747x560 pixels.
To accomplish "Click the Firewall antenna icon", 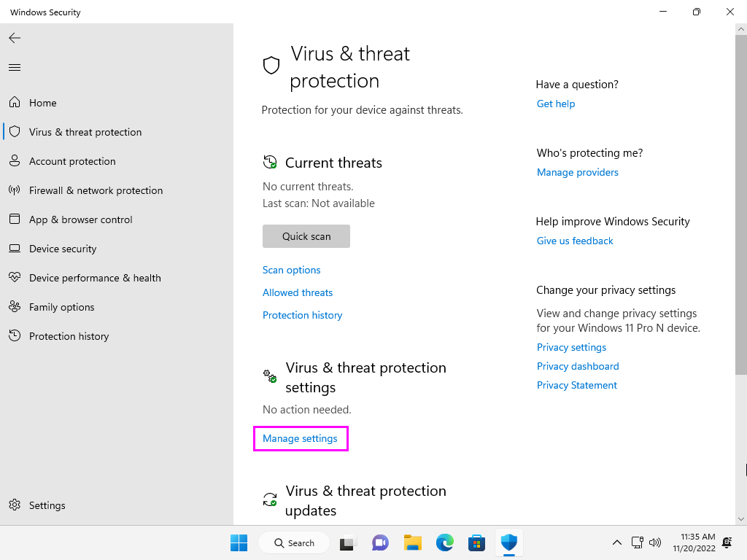I will coord(15,190).
